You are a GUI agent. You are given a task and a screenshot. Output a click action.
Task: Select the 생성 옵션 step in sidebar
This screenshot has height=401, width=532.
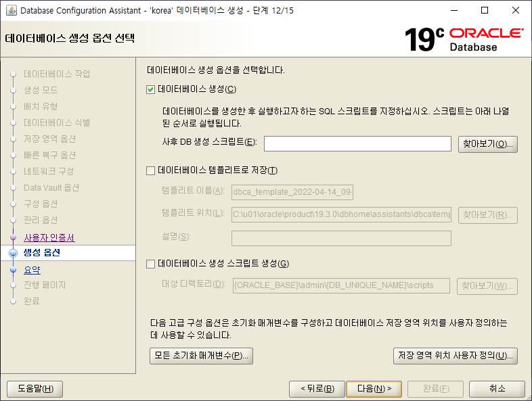[42, 252]
